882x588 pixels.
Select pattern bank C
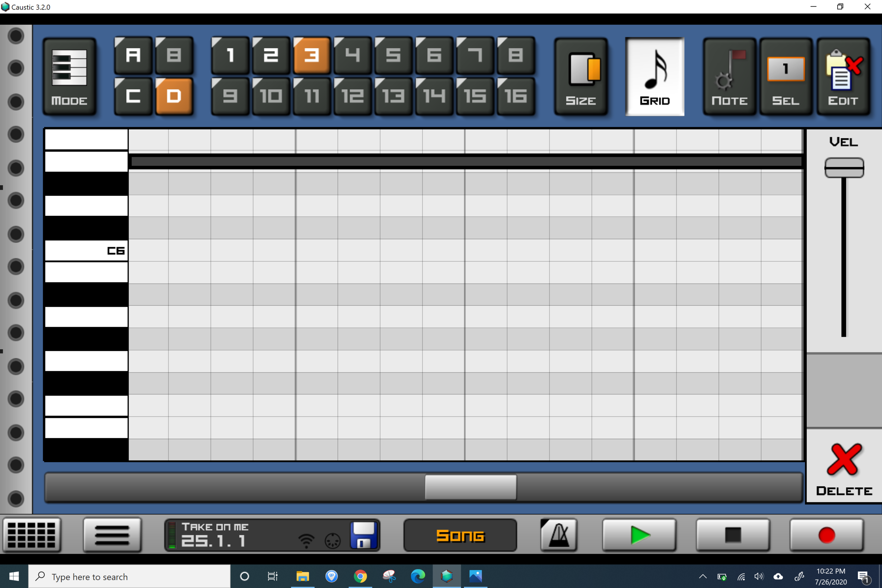(x=133, y=96)
